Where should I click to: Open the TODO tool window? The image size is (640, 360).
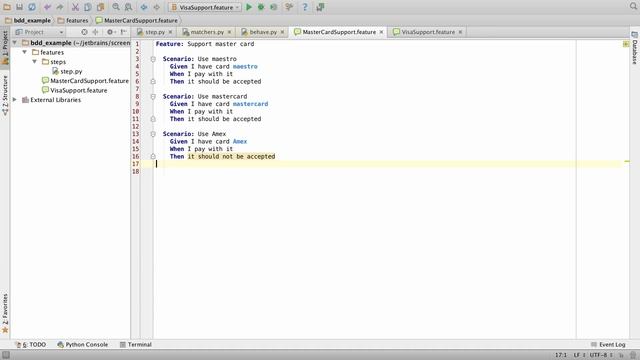(x=31, y=344)
